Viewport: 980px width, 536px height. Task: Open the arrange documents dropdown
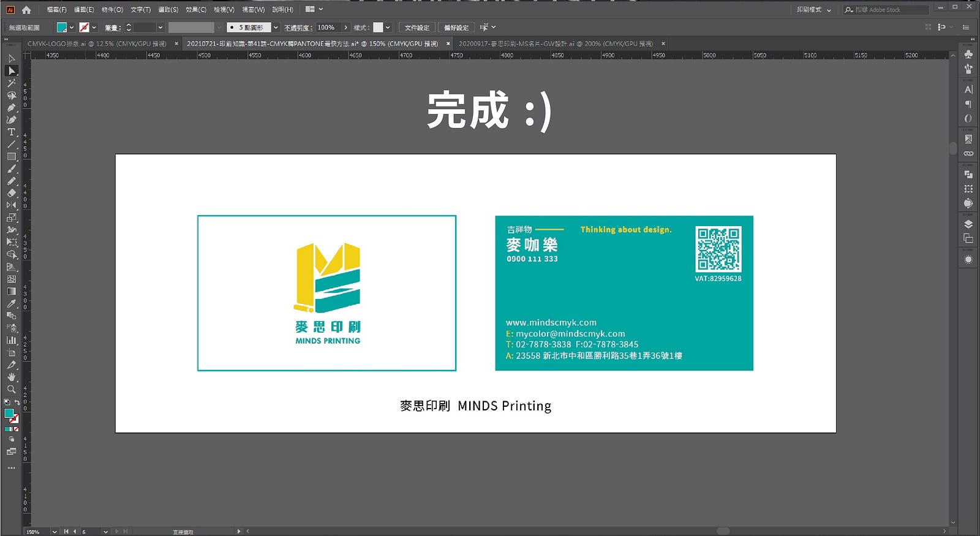click(x=314, y=9)
